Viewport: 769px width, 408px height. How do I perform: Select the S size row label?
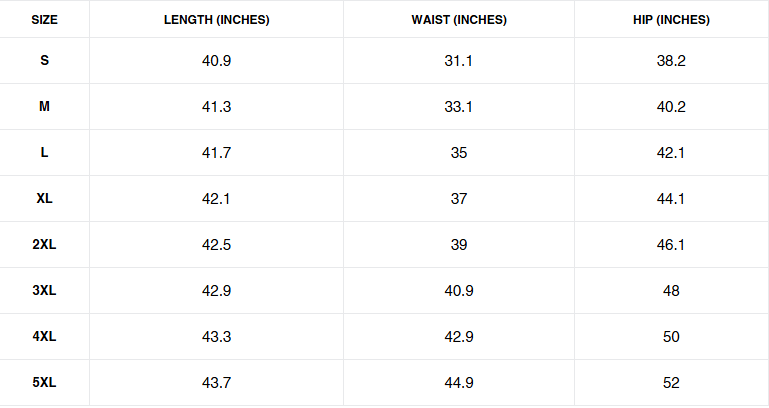44,61
